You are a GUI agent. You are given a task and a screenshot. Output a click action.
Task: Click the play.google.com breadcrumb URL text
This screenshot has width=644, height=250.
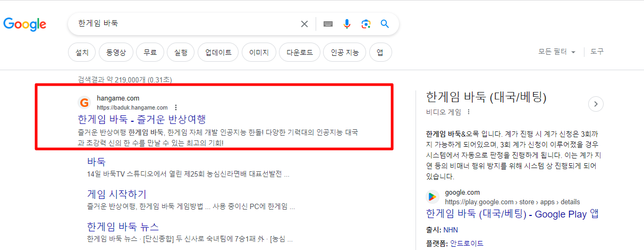pos(512,202)
